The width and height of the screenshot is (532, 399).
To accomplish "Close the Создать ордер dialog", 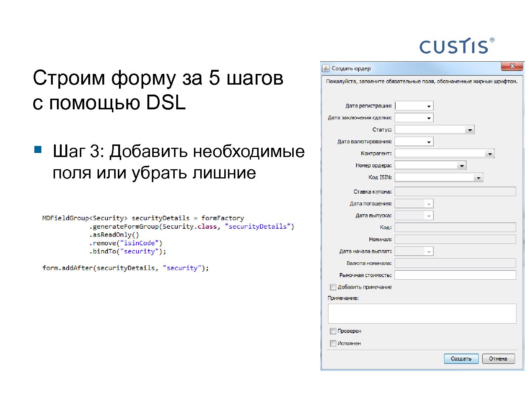I will pos(512,66).
